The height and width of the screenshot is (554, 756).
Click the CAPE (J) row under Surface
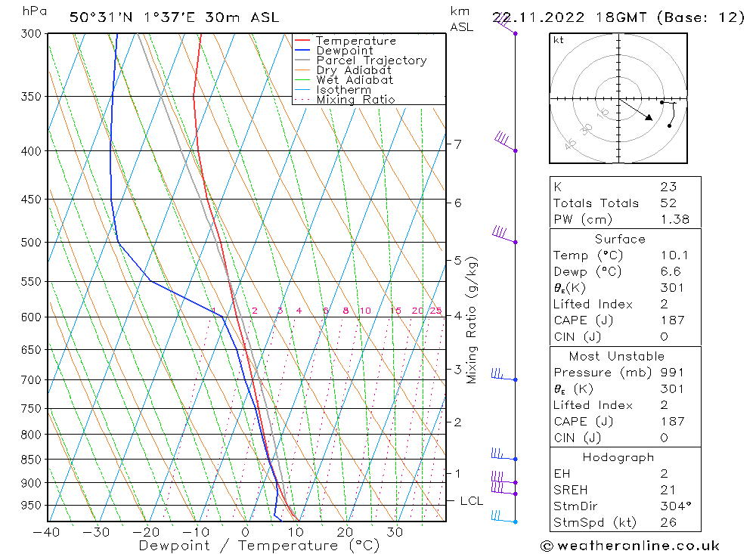tap(625, 320)
